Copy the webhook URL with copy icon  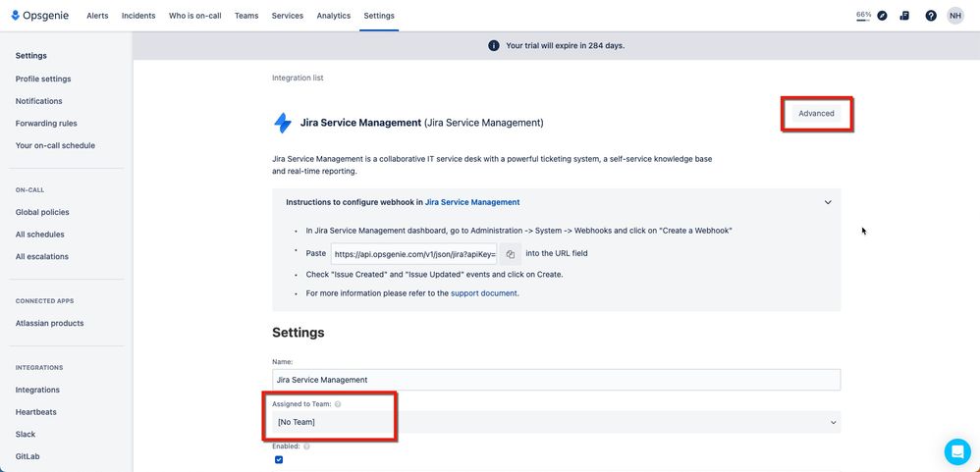click(x=510, y=254)
